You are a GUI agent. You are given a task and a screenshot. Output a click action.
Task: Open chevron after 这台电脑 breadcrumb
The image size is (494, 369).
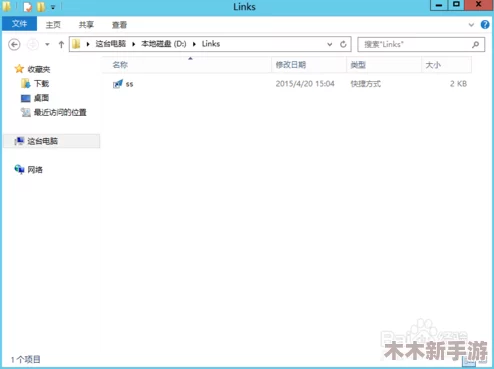point(134,44)
